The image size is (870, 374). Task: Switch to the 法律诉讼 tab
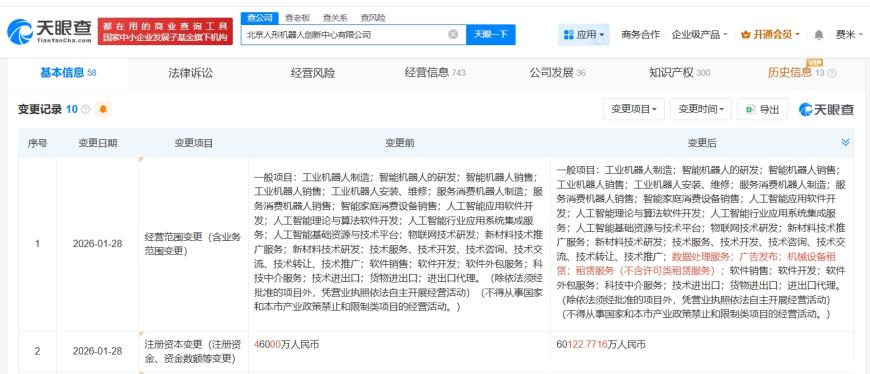coord(190,73)
